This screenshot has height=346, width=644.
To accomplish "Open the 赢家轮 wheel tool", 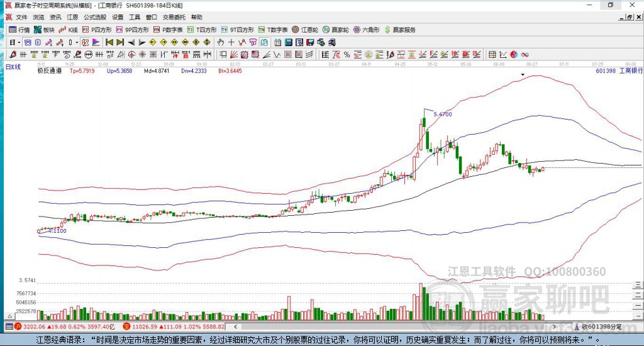I will 336,30.
